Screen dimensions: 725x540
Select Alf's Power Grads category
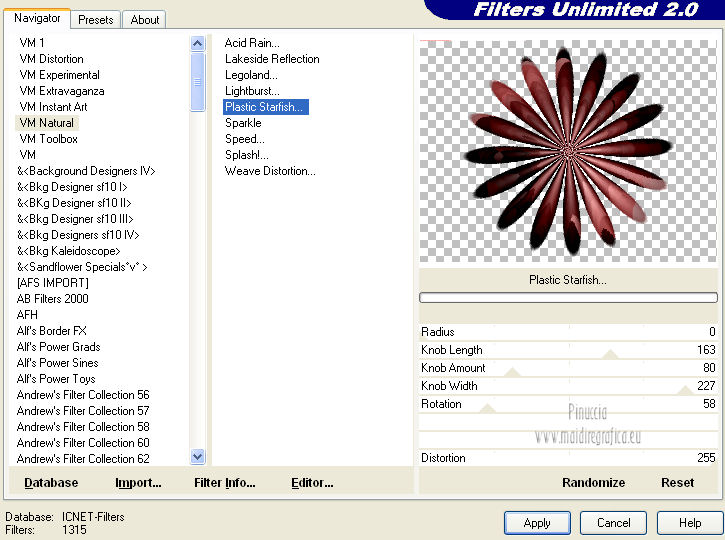(x=58, y=347)
